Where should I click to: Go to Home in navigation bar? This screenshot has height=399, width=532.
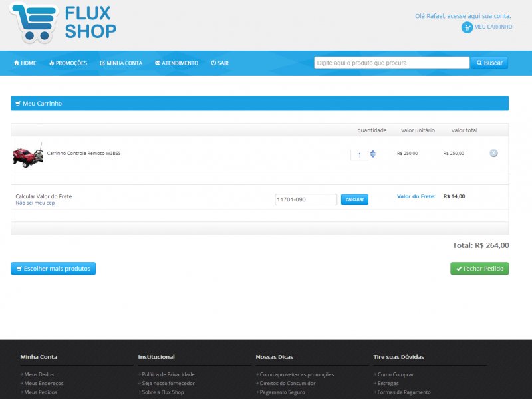25,63
